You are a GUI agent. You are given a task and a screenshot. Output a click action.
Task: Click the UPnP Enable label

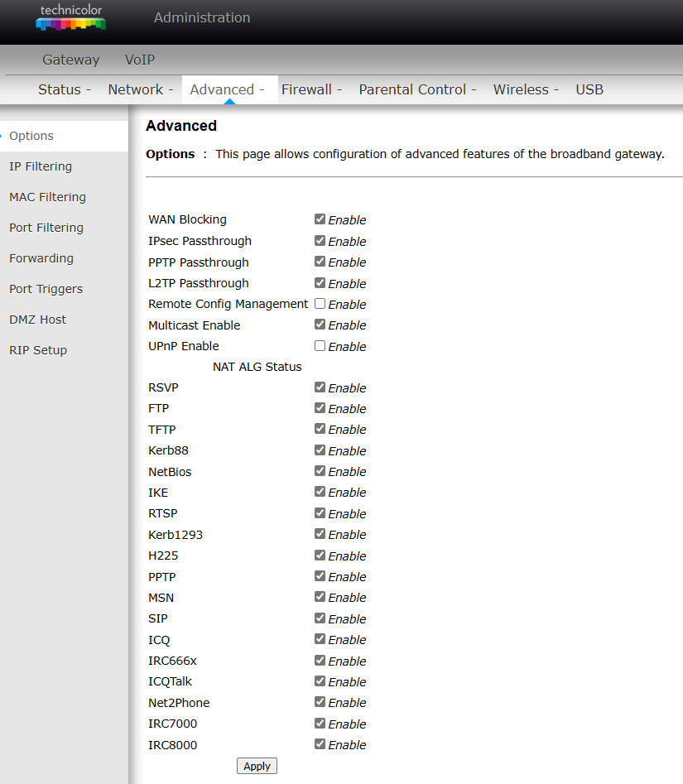tap(184, 346)
